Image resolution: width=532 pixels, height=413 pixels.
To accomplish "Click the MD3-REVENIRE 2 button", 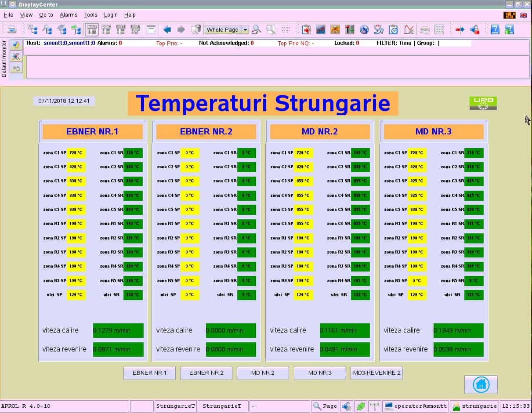I will click(x=376, y=373).
